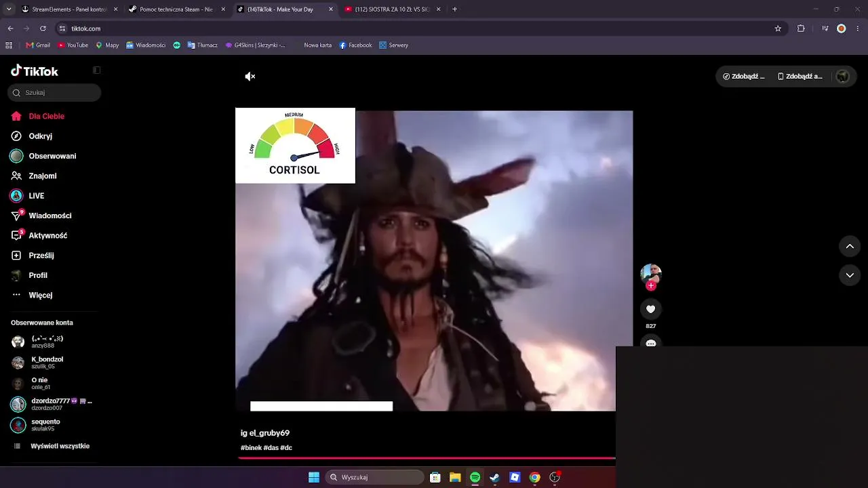Close the TikTok browser tab
Screen dimensions: 868x488
pos(331,9)
